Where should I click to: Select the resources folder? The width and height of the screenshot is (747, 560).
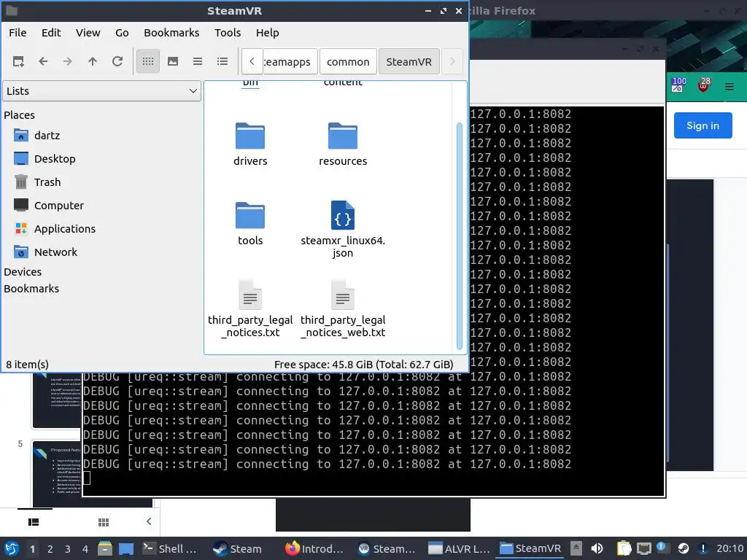pos(343,144)
